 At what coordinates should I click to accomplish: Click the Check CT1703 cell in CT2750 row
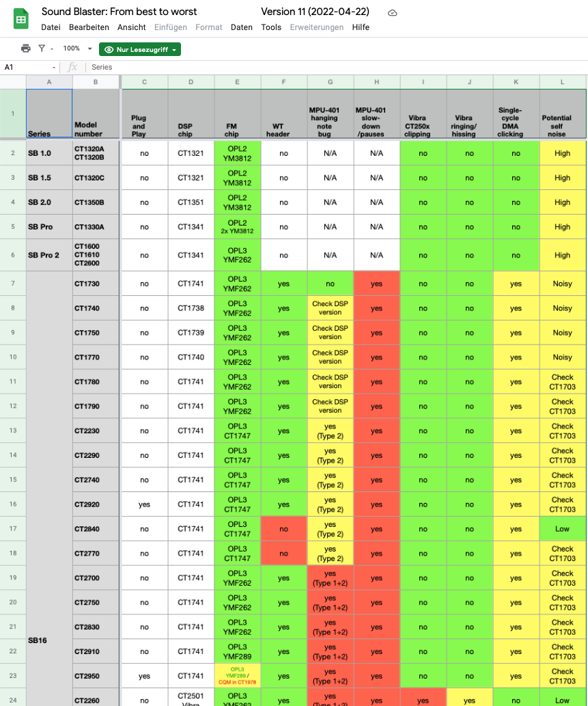point(562,602)
